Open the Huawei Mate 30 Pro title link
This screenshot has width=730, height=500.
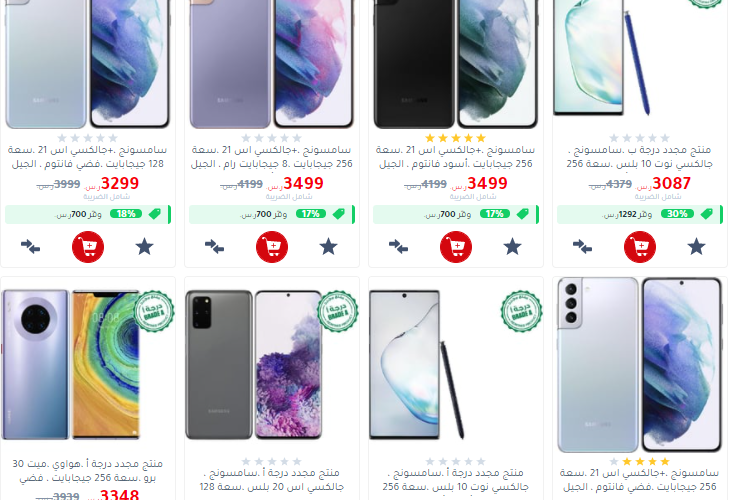(88, 471)
